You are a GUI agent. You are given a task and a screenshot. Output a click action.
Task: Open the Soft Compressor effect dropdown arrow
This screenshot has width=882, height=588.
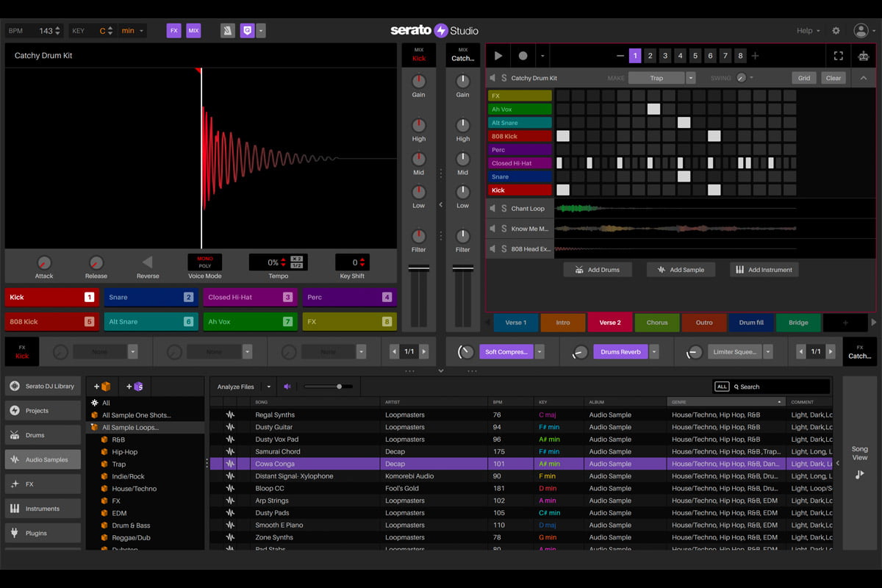tap(539, 352)
